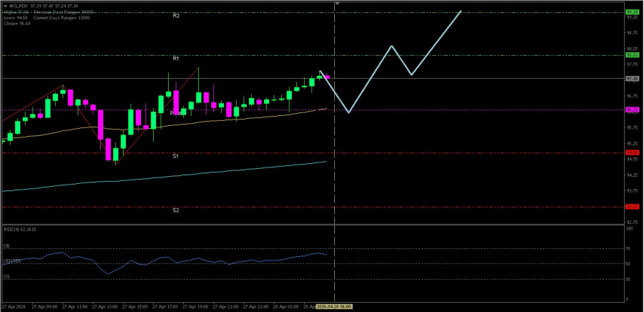Click the OS oversold level label
Viewport: 644px width, 312px height.
click(6, 276)
